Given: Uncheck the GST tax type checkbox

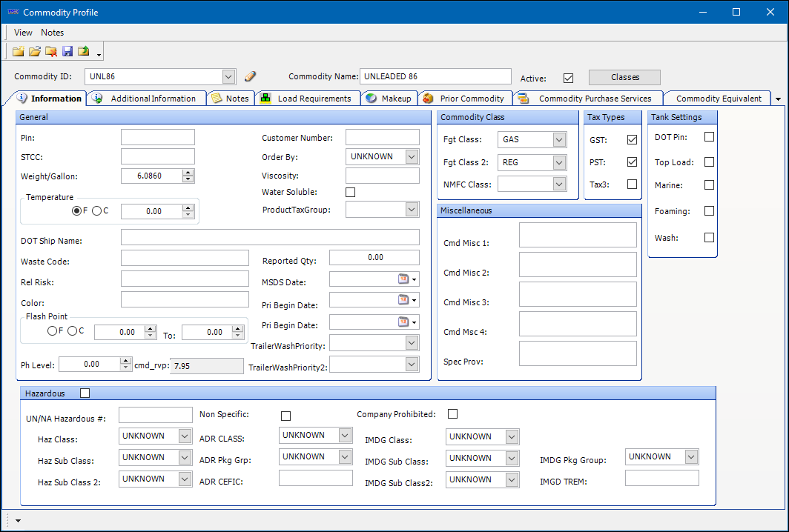Looking at the screenshot, I should (x=633, y=139).
